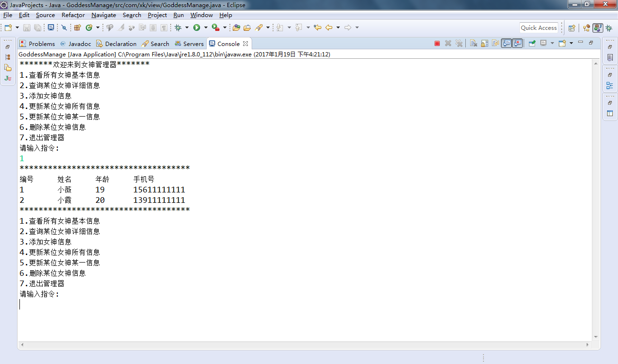Open the Project menu
The width and height of the screenshot is (618, 364).
(x=157, y=15)
